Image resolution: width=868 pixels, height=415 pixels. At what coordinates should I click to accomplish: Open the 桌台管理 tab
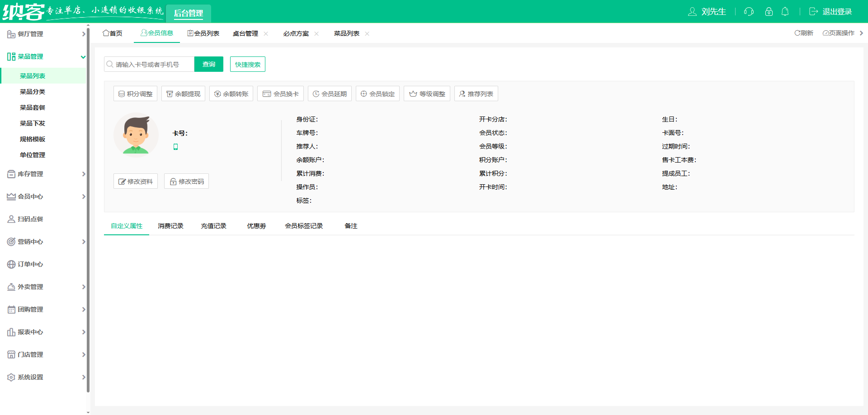pos(245,33)
